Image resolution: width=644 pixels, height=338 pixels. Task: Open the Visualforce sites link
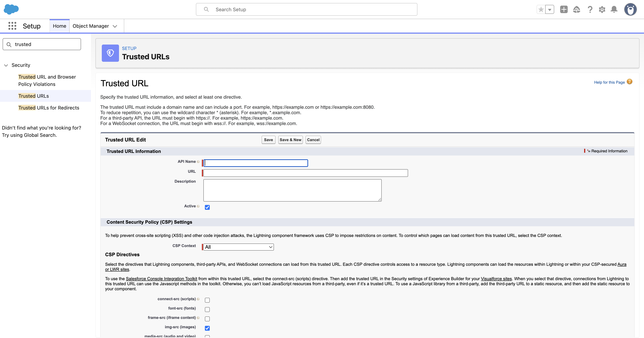point(496,279)
